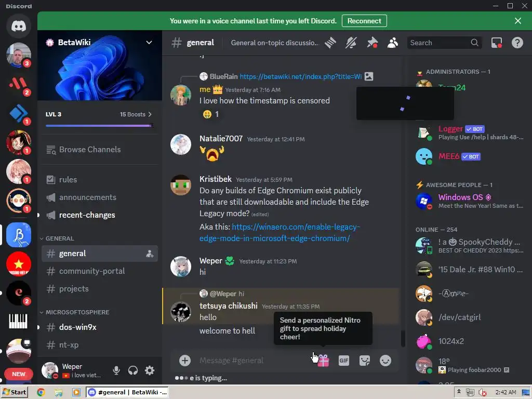Open Browse Channels
The width and height of the screenshot is (532, 399).
pyautogui.click(x=100, y=150)
